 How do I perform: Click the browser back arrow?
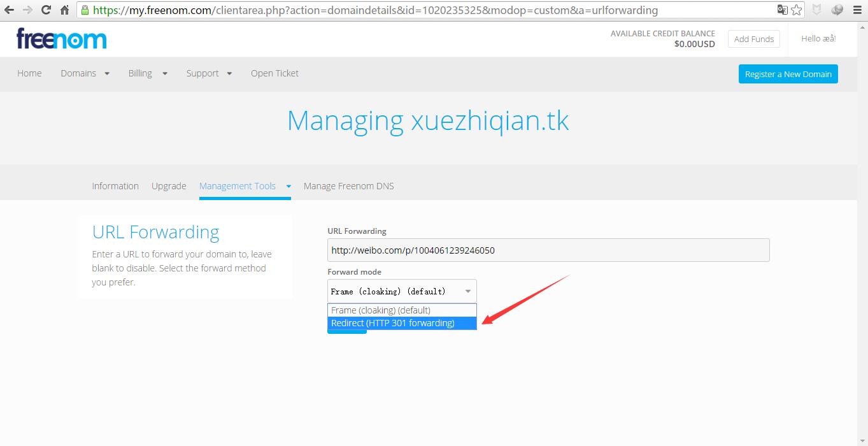(10, 10)
